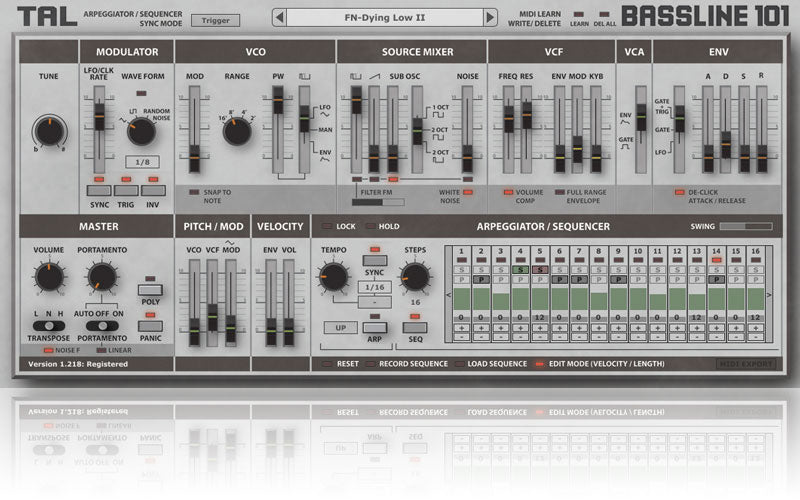This screenshot has height=500, width=800.
Task: Click the master VOLUME knob
Action: coord(49,277)
